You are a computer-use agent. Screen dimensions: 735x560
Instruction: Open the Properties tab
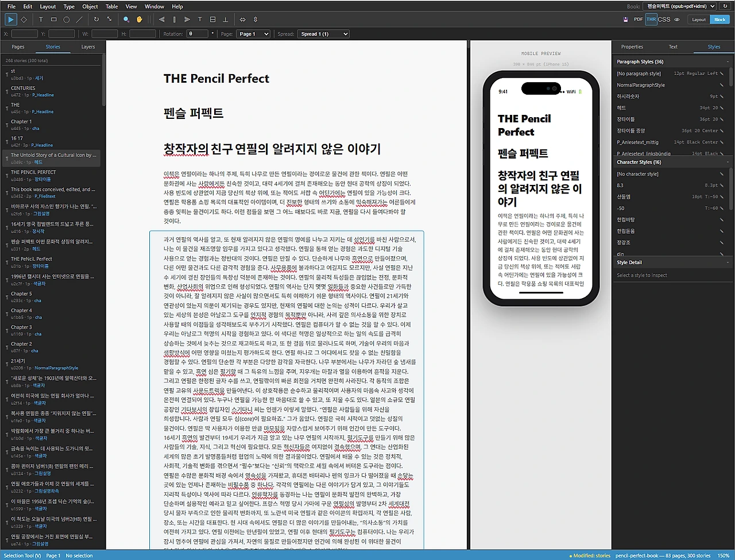click(632, 47)
